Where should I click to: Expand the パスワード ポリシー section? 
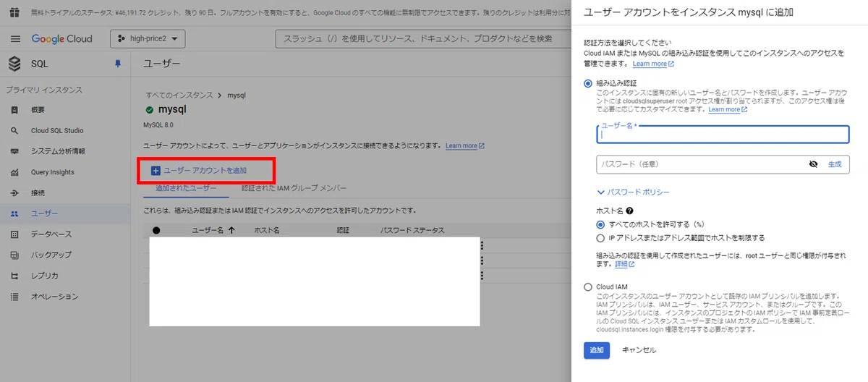pyautogui.click(x=633, y=192)
